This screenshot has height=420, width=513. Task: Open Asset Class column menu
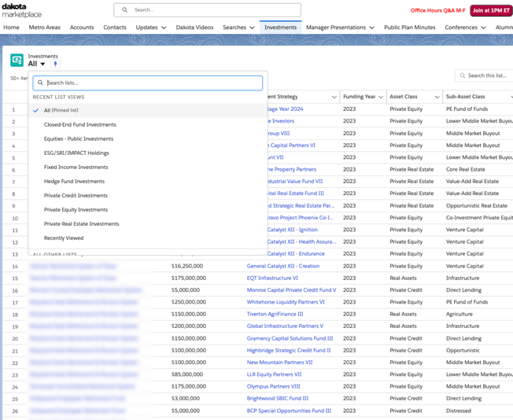[437, 97]
